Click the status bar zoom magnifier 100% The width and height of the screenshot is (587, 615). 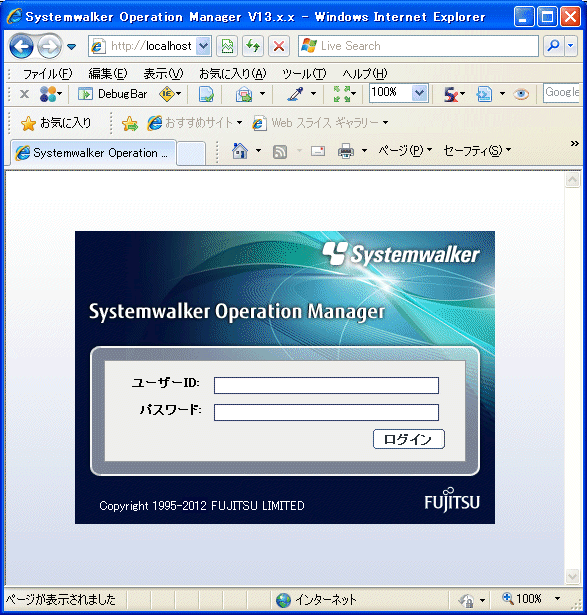[x=522, y=599]
